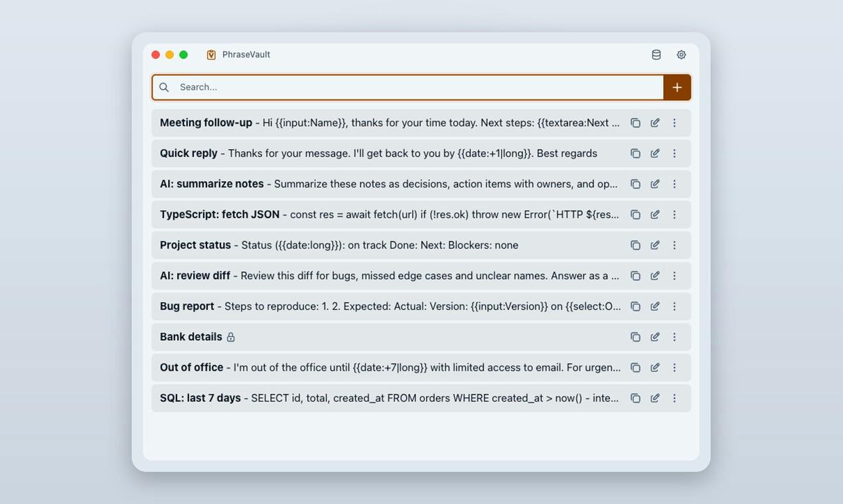Select the Meeting follow-up title
The height and width of the screenshot is (504, 843).
pyautogui.click(x=206, y=123)
